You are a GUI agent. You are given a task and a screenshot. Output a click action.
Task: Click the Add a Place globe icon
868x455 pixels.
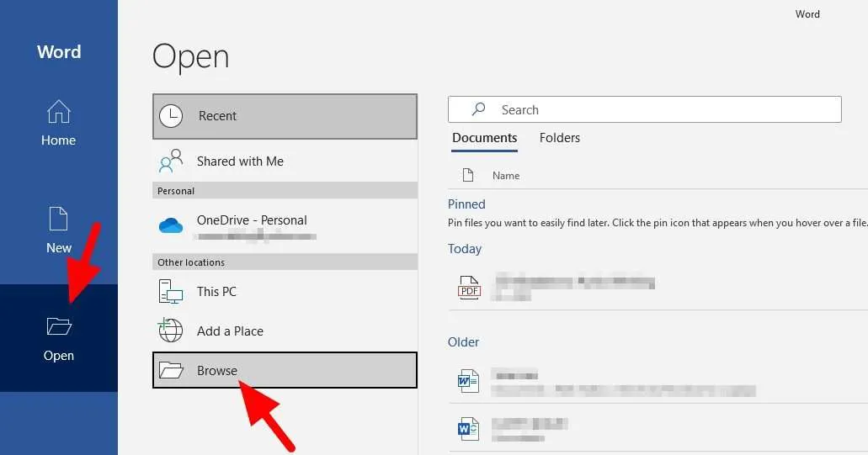(171, 330)
